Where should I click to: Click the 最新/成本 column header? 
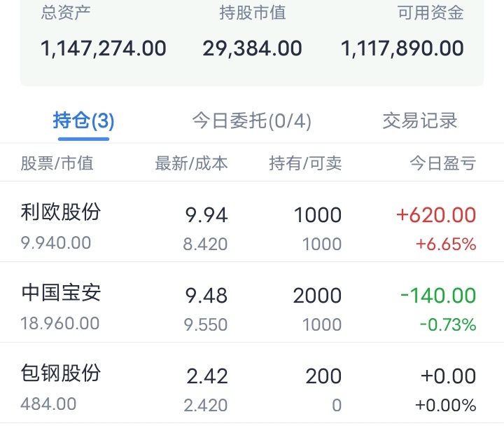tap(191, 164)
